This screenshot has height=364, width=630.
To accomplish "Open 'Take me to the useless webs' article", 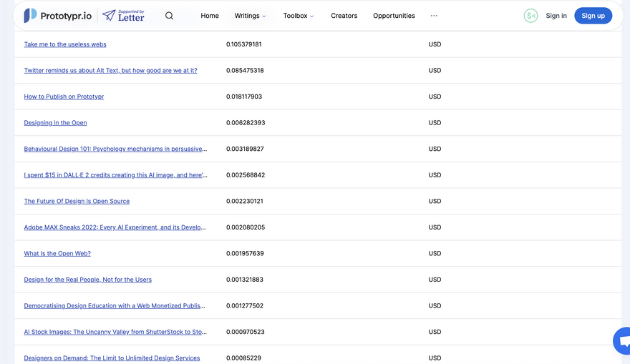I will click(x=65, y=44).
